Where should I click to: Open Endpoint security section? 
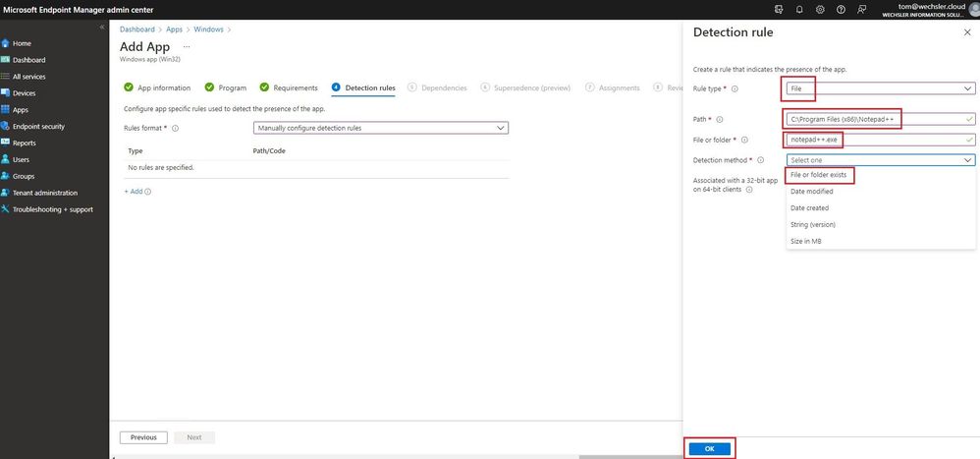click(38, 127)
